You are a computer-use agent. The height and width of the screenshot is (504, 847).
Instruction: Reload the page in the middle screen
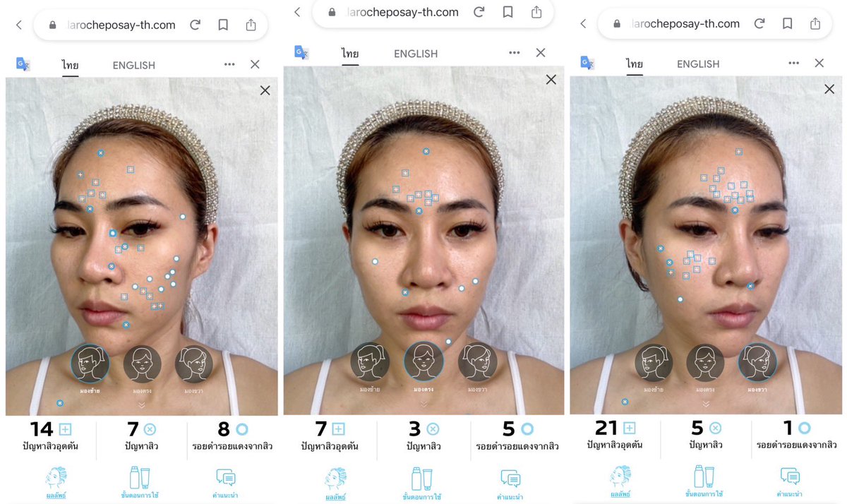point(479,12)
